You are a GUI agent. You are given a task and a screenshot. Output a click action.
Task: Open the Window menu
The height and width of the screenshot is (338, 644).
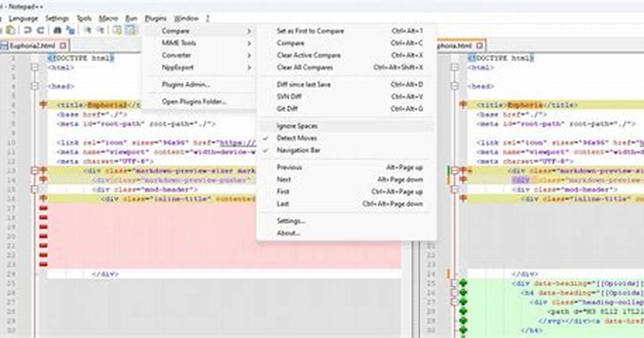(x=186, y=18)
